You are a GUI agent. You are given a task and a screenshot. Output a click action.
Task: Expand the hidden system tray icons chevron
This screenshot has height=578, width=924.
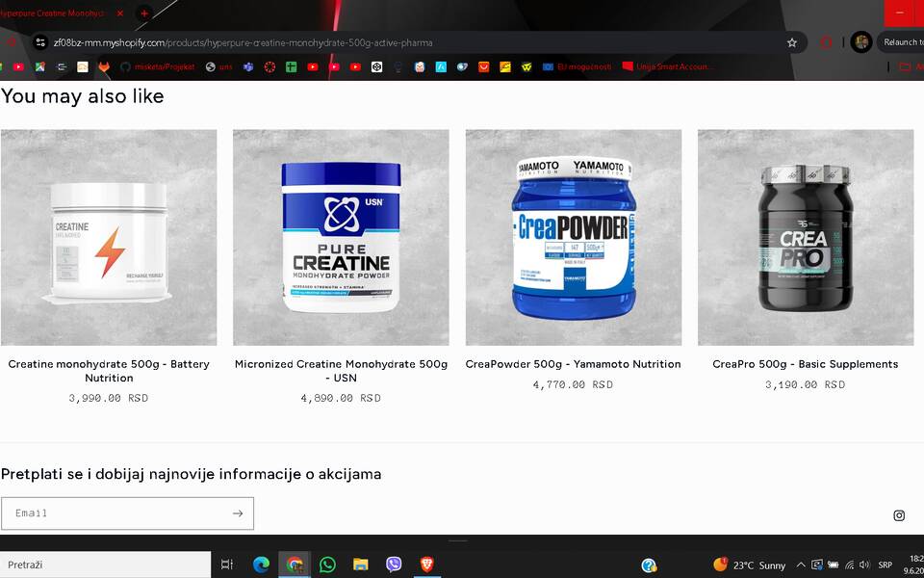(x=800, y=565)
